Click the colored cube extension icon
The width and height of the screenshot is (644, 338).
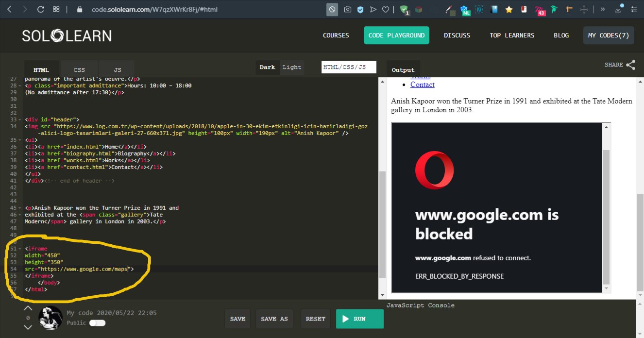419,9
